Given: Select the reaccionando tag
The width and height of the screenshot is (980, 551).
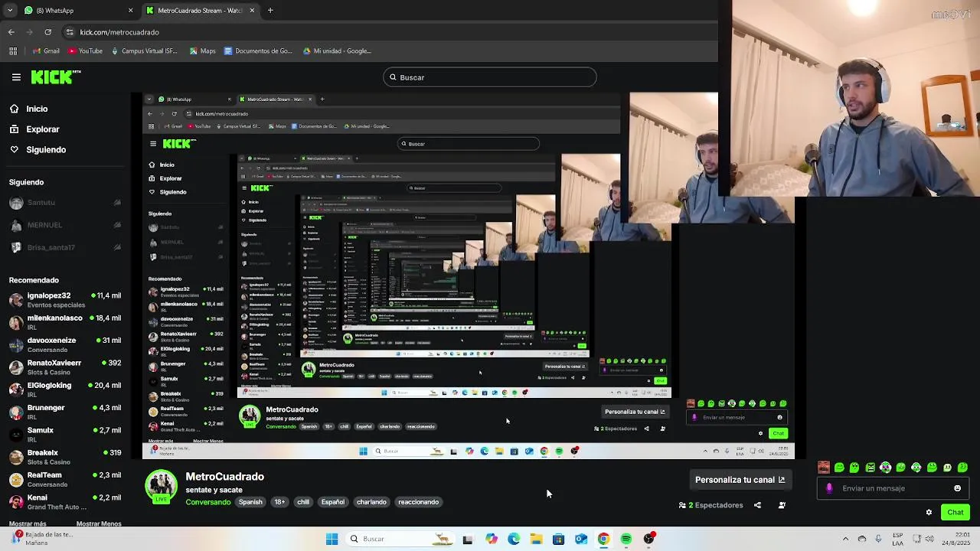Looking at the screenshot, I should coord(418,502).
